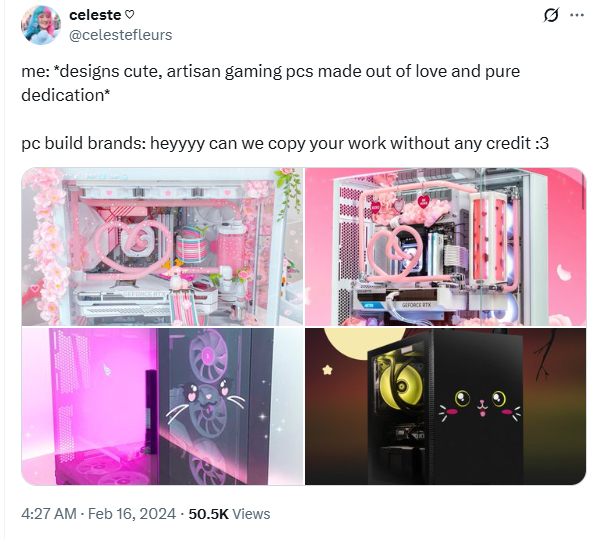Viewport: 601px width, 539px height.
Task: Open the black cat PC with yellow fan
Action: [445, 406]
